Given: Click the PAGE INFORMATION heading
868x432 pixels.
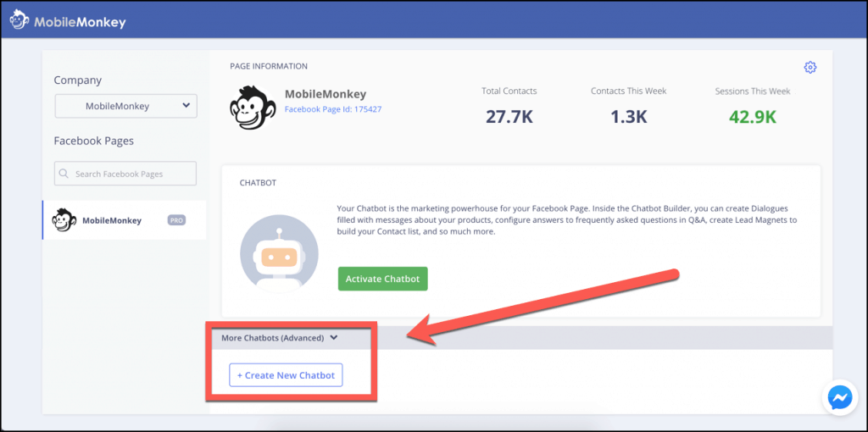Looking at the screenshot, I should pos(269,66).
